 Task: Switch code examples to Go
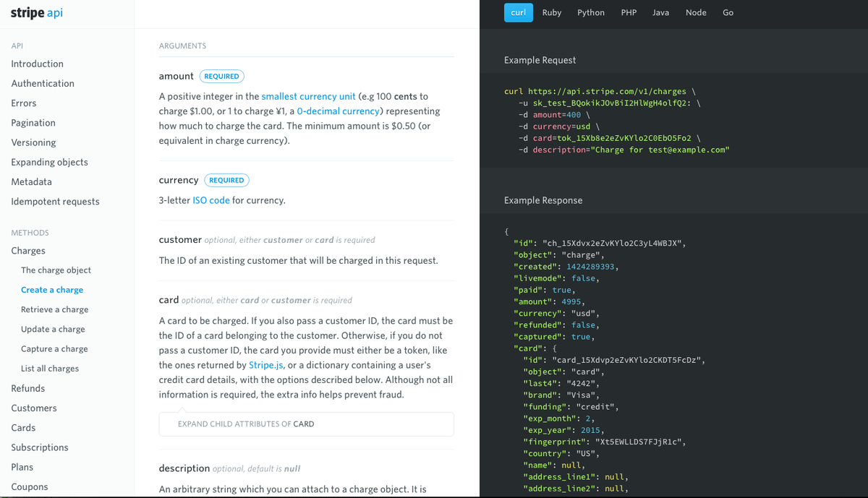point(728,12)
